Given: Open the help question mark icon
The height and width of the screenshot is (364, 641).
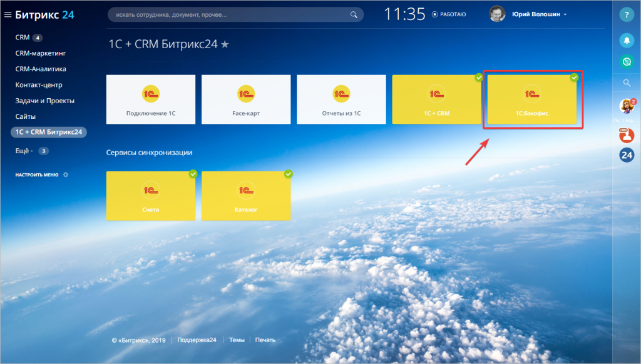Looking at the screenshot, I should [627, 15].
